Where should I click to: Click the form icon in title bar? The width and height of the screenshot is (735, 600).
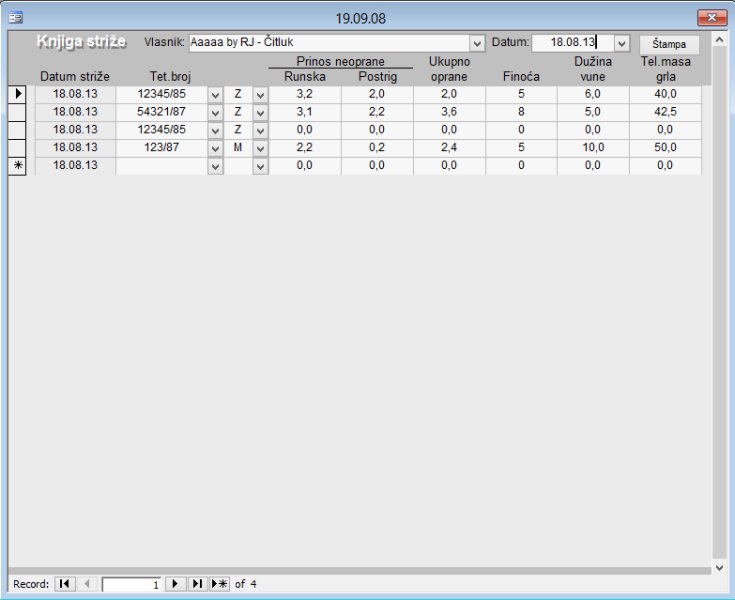[16, 17]
